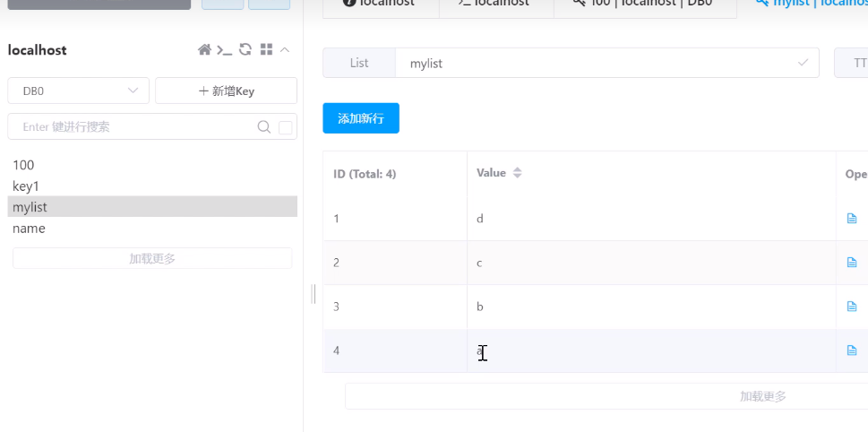This screenshot has width=868, height=432.
Task: Open the Redis console terminal icon
Action: click(224, 50)
